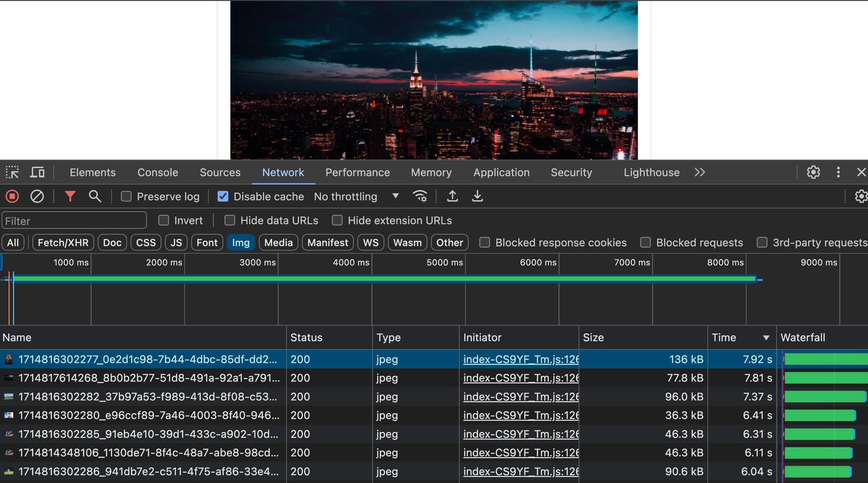This screenshot has height=483, width=868.
Task: Check Hide extension URLs
Action: pyautogui.click(x=337, y=220)
